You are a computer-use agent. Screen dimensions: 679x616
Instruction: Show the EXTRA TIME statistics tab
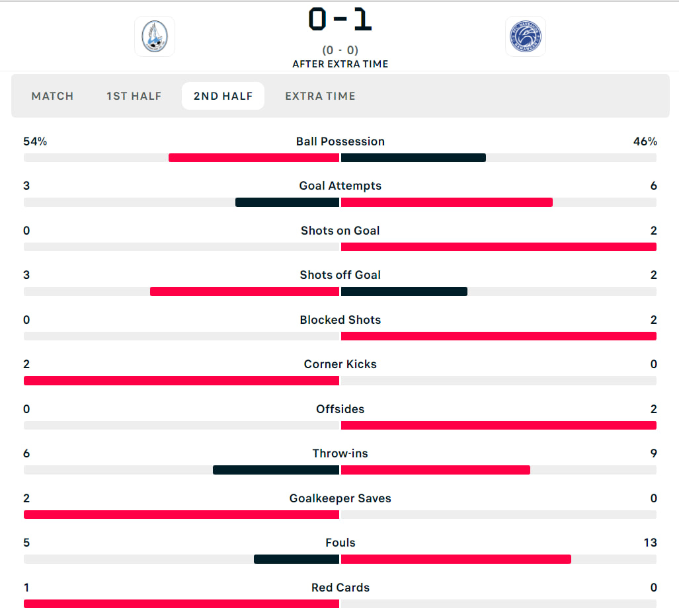[x=320, y=96]
